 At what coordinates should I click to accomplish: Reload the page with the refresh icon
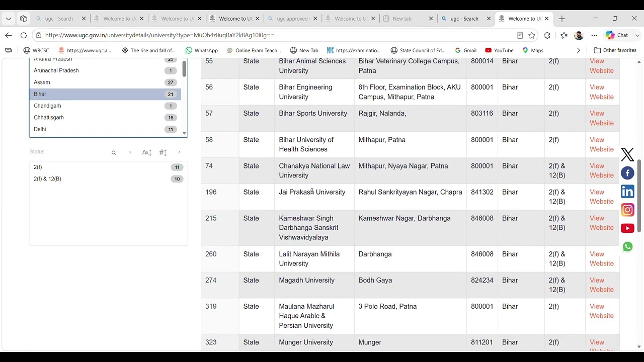point(24,35)
